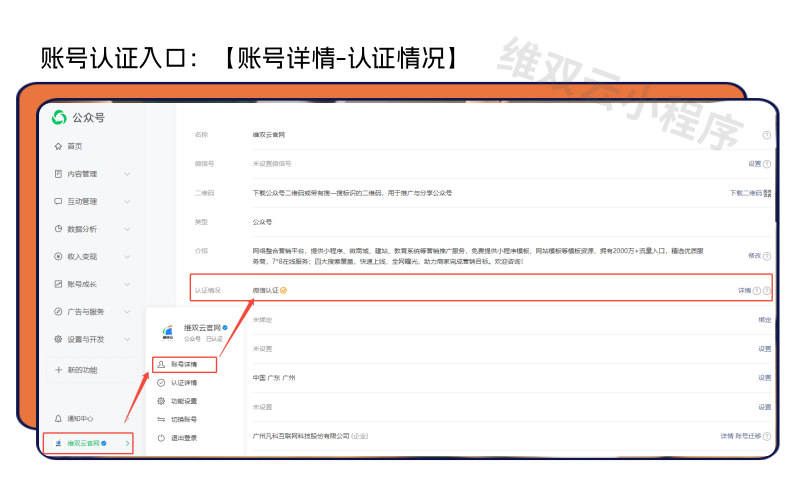The width and height of the screenshot is (790, 493).
Task: Click the bell icon for 通知中心
Action: (58, 418)
